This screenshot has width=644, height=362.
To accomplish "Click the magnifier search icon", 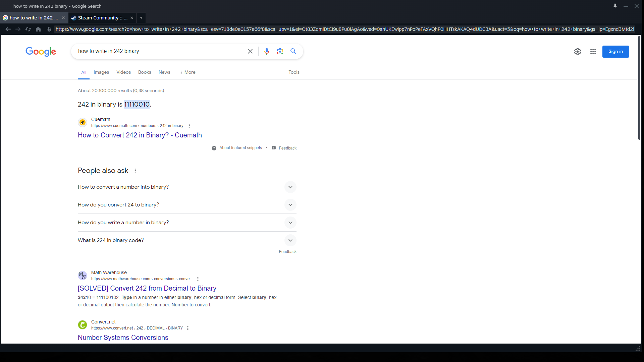I will coord(293,51).
